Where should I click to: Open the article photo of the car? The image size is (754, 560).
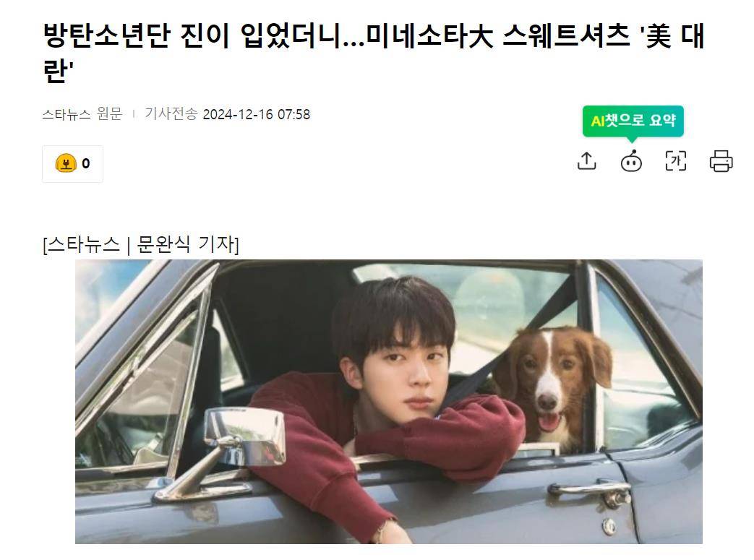(x=388, y=402)
